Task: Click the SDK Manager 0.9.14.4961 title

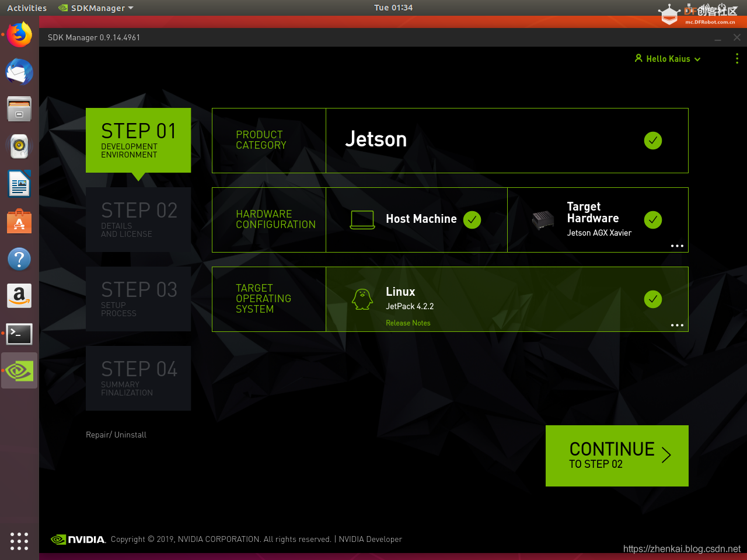Action: 94,37
